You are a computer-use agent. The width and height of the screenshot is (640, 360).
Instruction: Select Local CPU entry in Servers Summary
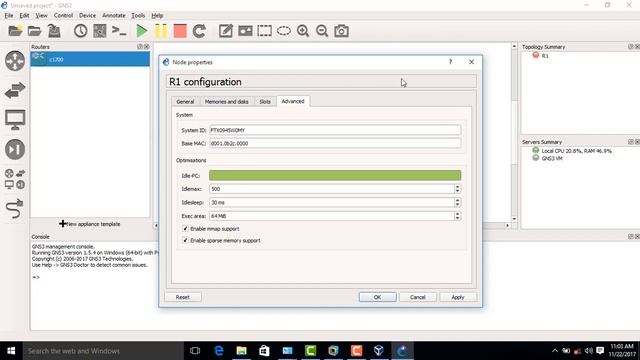[572, 151]
